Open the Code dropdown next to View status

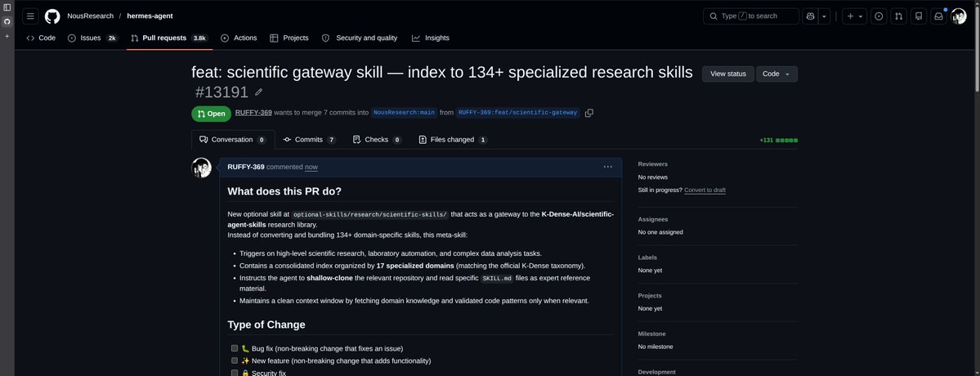pos(776,74)
